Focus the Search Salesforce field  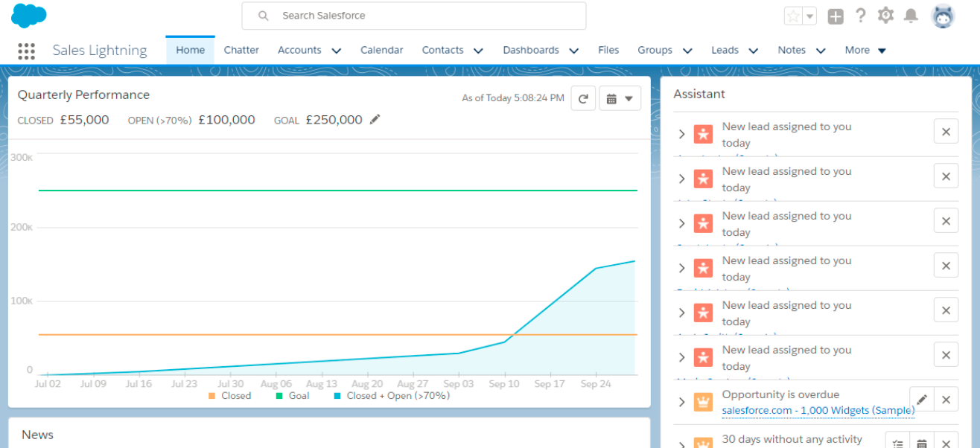(x=414, y=16)
